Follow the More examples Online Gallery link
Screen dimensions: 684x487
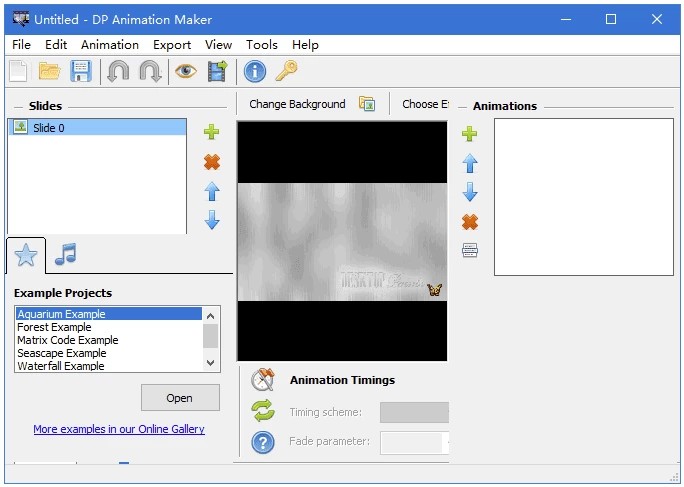click(x=119, y=429)
